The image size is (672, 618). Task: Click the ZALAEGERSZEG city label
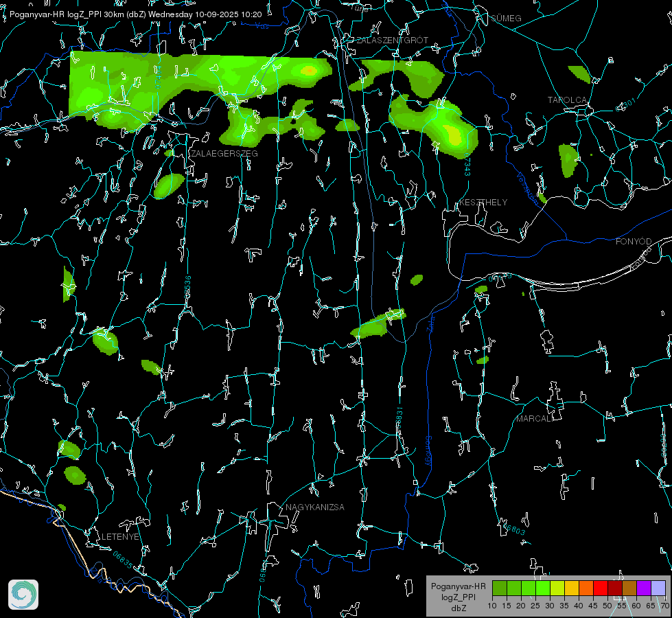click(x=224, y=154)
